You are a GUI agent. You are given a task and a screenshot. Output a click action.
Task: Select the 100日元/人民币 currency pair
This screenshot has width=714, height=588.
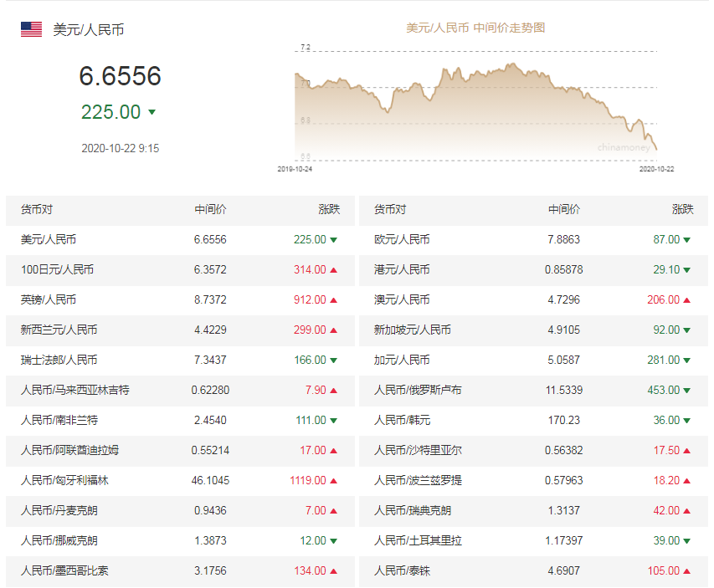coord(57,269)
